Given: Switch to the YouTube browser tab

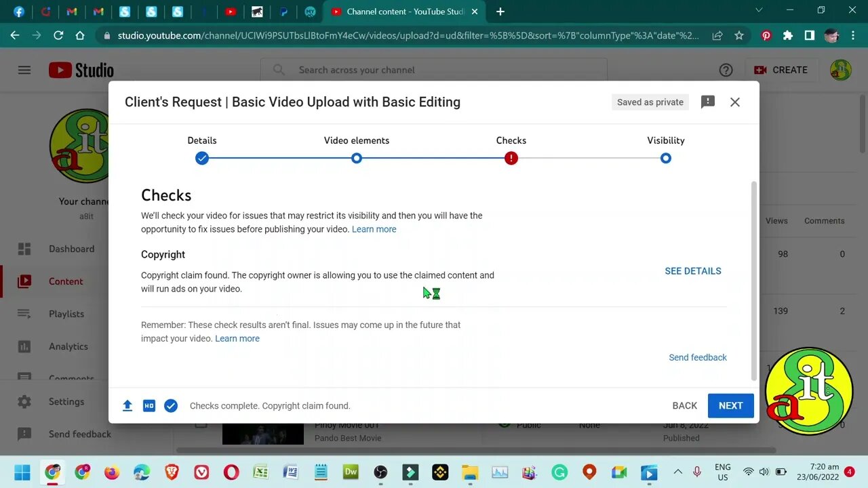Looking at the screenshot, I should tap(231, 12).
